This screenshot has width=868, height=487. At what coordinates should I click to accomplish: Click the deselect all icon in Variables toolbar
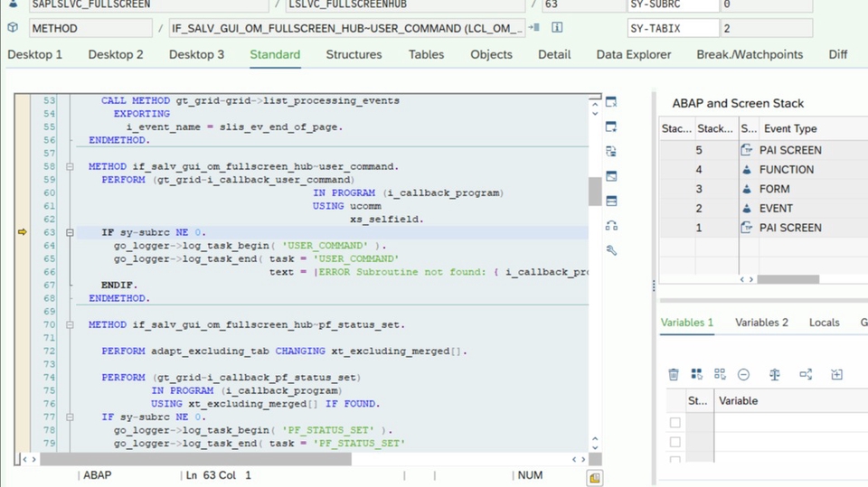tap(720, 375)
